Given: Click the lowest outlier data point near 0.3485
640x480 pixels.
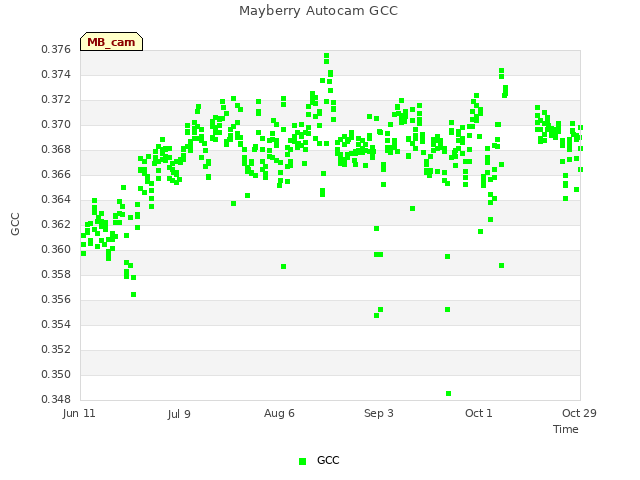Looking at the screenshot, I should pos(448,393).
